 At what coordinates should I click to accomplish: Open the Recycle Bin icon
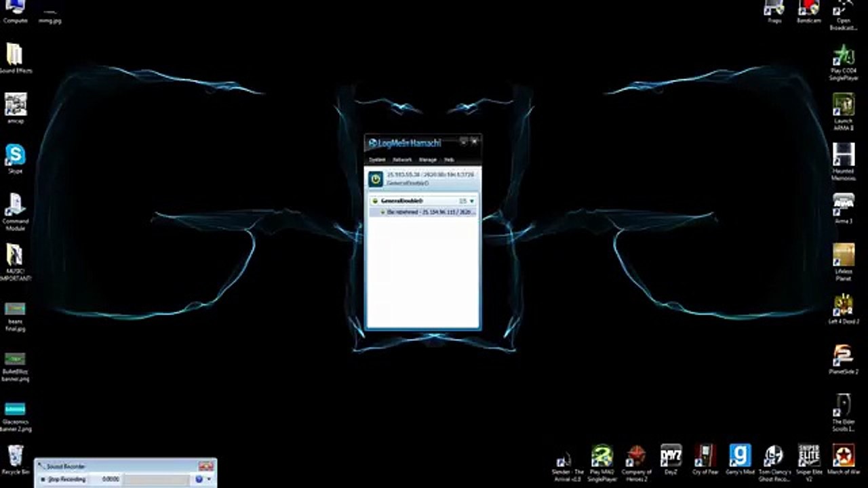tap(15, 459)
